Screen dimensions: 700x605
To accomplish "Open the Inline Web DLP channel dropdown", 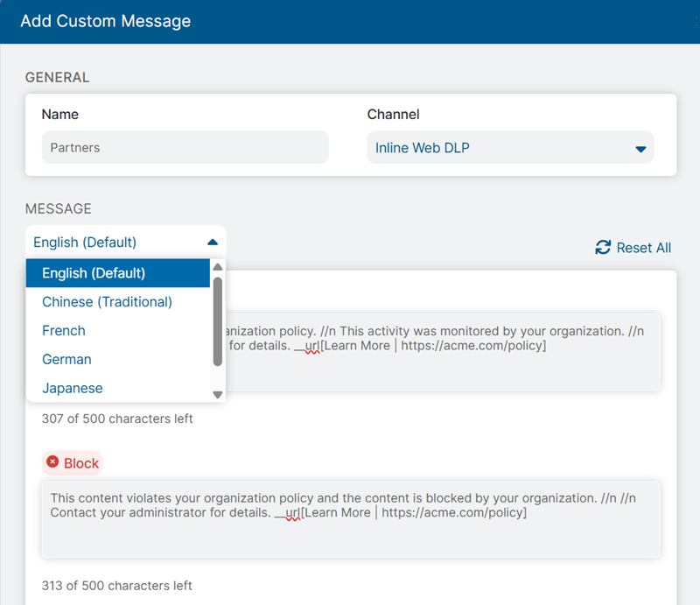I will [x=509, y=148].
